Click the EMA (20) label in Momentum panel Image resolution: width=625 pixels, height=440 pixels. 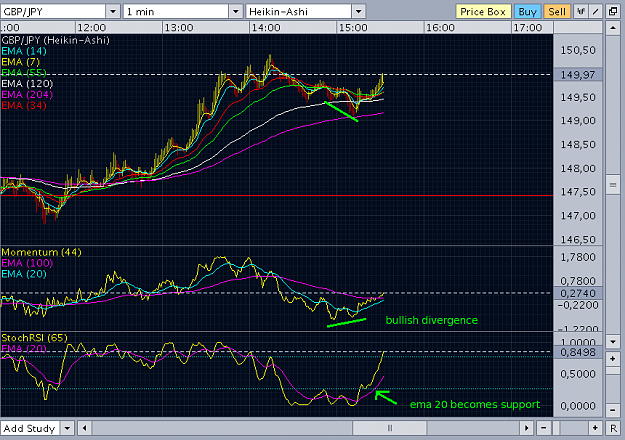click(24, 274)
